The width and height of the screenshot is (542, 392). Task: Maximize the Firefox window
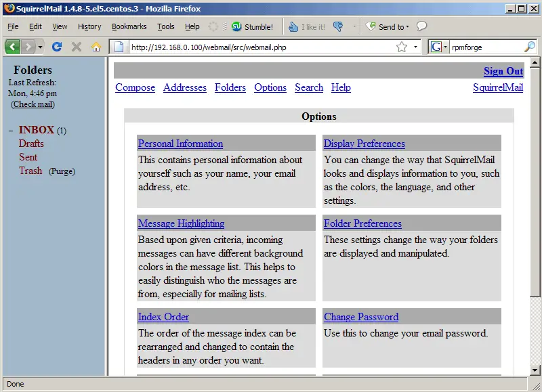(x=521, y=8)
